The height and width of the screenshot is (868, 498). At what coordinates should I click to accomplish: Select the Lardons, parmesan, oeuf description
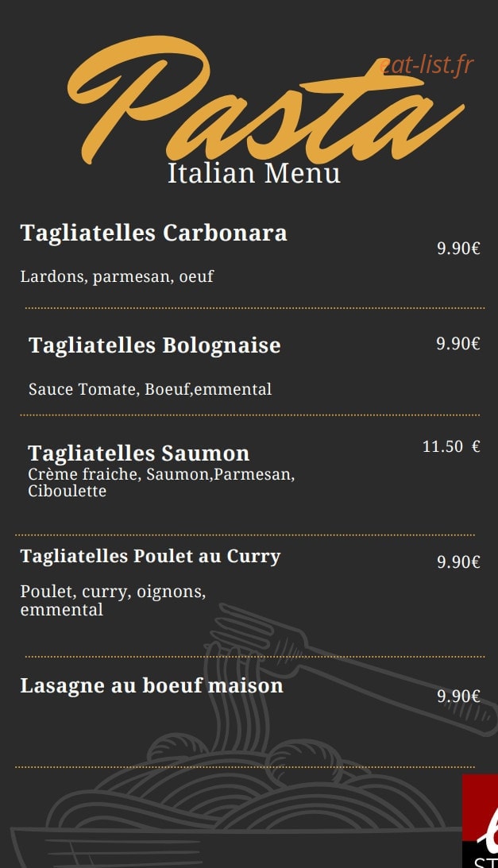117,276
